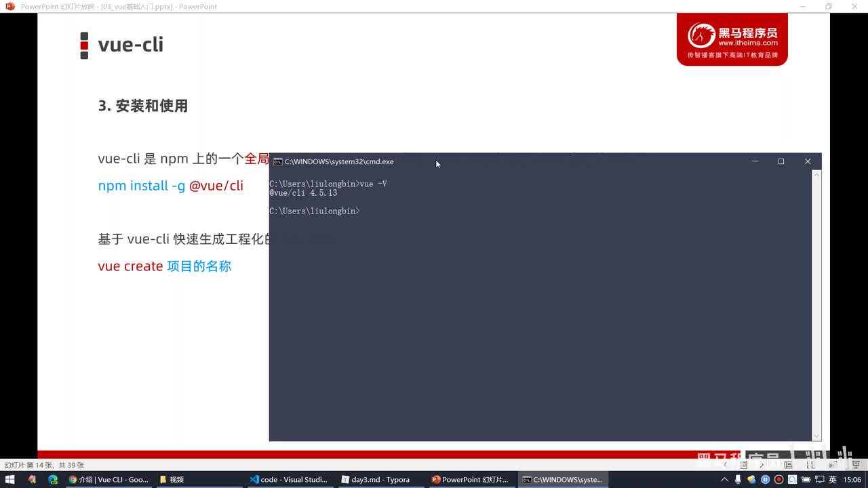Viewport: 868px width, 488px height.
Task: Open the weather cloud tray icon
Action: tap(751, 479)
